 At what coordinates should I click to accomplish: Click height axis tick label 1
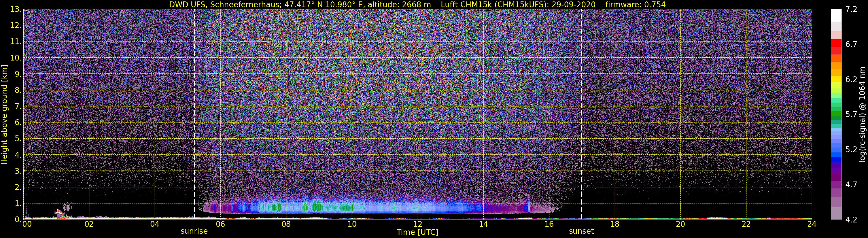pyautogui.click(x=18, y=204)
